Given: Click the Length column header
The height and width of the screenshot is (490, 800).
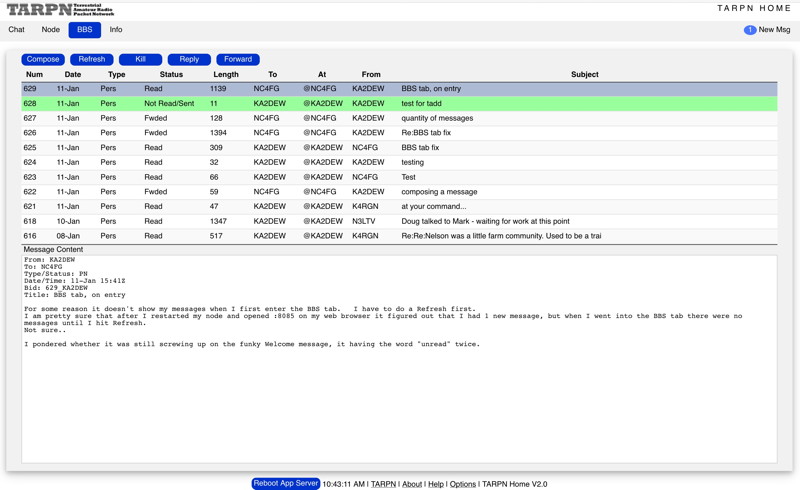Looking at the screenshot, I should pyautogui.click(x=226, y=74).
